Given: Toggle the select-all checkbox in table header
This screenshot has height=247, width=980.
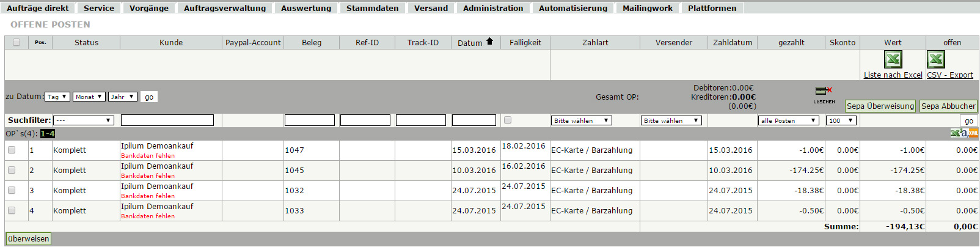Looking at the screenshot, I should click(x=16, y=42).
